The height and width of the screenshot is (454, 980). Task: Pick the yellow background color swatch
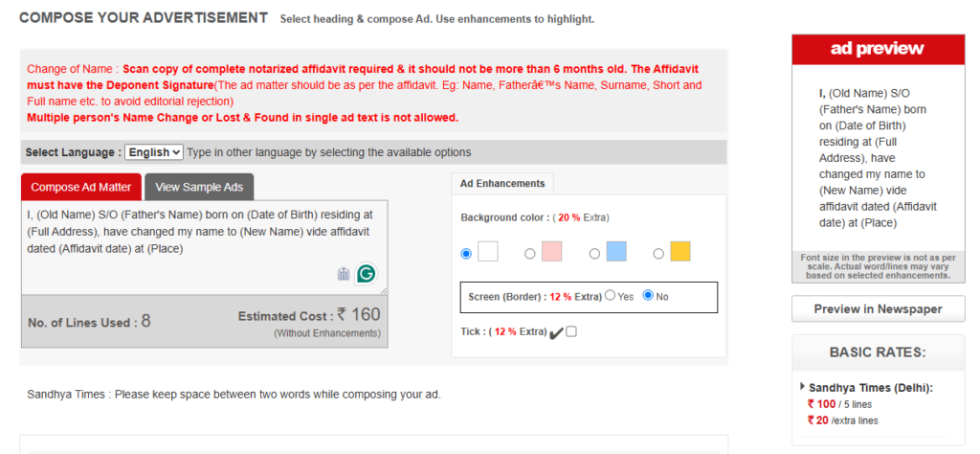680,251
